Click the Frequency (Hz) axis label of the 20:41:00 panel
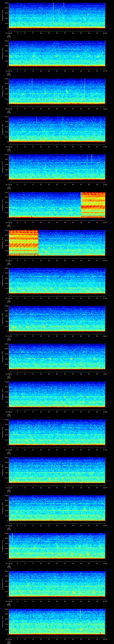The image size is (114, 644). [x=3, y=470]
